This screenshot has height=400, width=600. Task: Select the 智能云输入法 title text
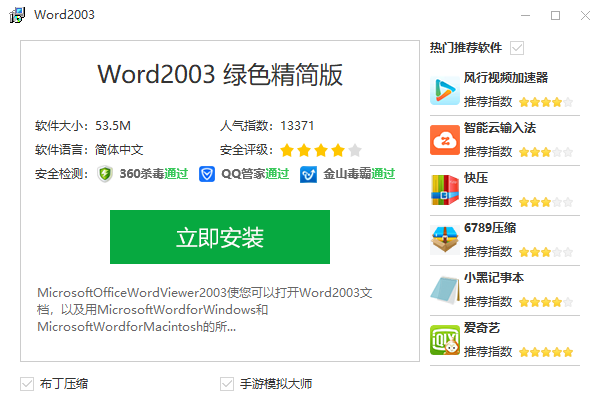[x=500, y=128]
